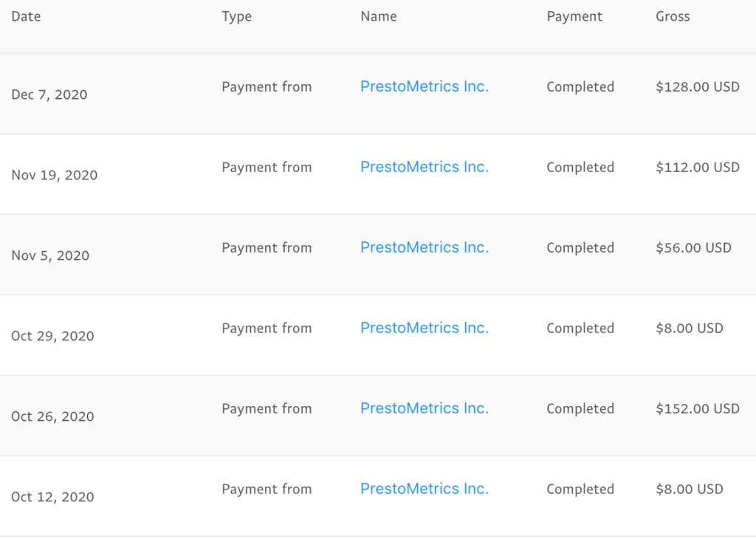Viewport: 756px width, 539px height.
Task: Open PrestoMetrics Inc. link for Dec 7, 2020
Action: 425,86
